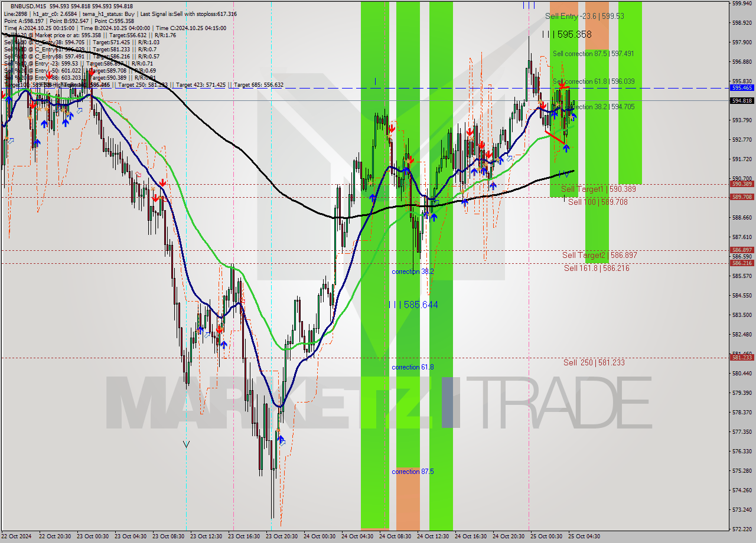Select the 597.900 price axis value
This screenshot has height=543, width=756.
point(742,42)
